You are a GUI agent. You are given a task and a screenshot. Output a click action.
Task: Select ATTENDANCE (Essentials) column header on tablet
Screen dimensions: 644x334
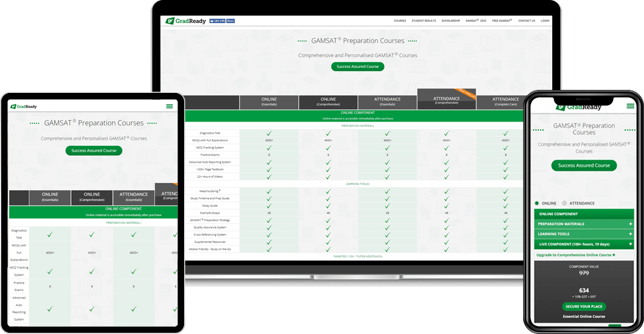coord(134,197)
